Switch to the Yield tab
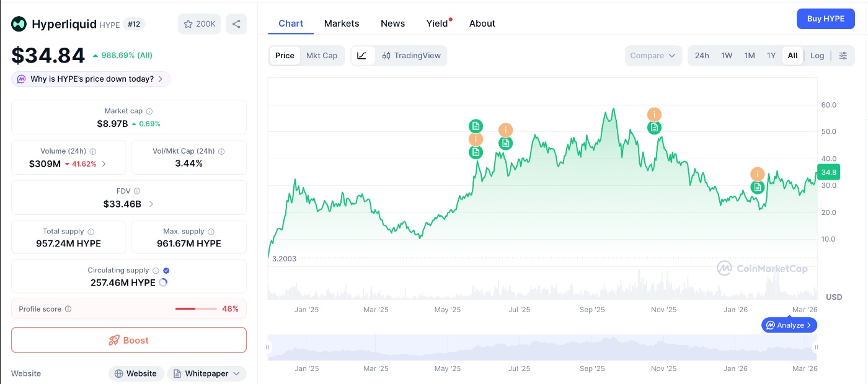The height and width of the screenshot is (384, 868). click(437, 24)
